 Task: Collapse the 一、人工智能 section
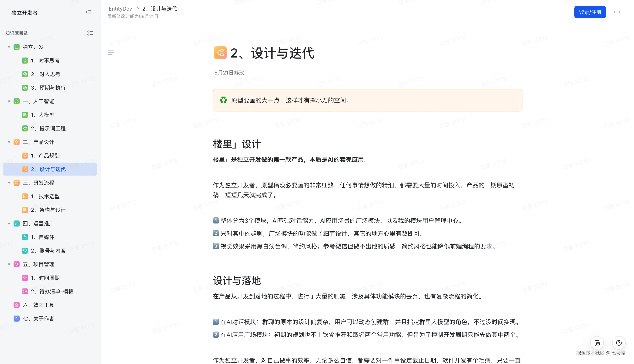(x=9, y=101)
